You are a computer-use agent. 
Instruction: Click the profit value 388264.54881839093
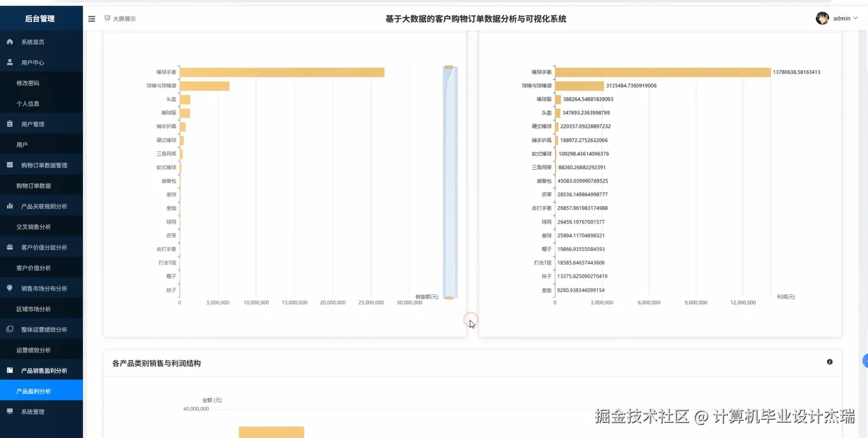[588, 100]
